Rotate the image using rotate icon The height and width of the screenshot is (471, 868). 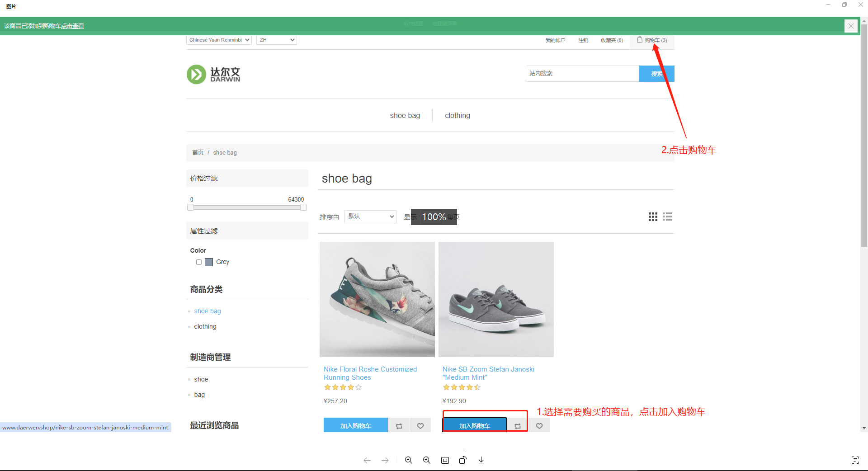point(463,460)
